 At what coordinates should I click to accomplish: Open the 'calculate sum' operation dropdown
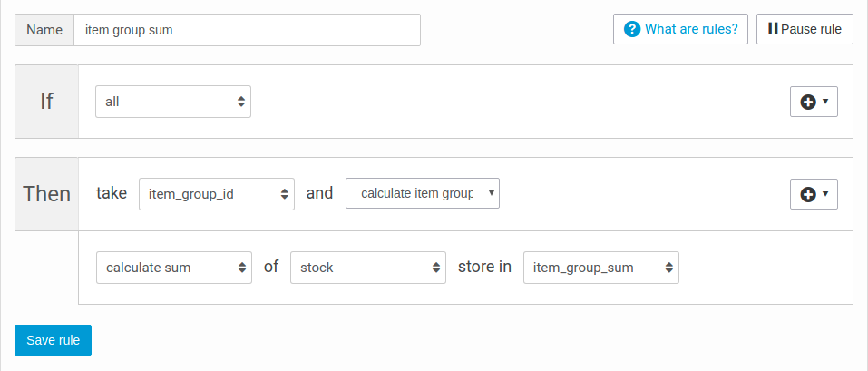point(174,268)
